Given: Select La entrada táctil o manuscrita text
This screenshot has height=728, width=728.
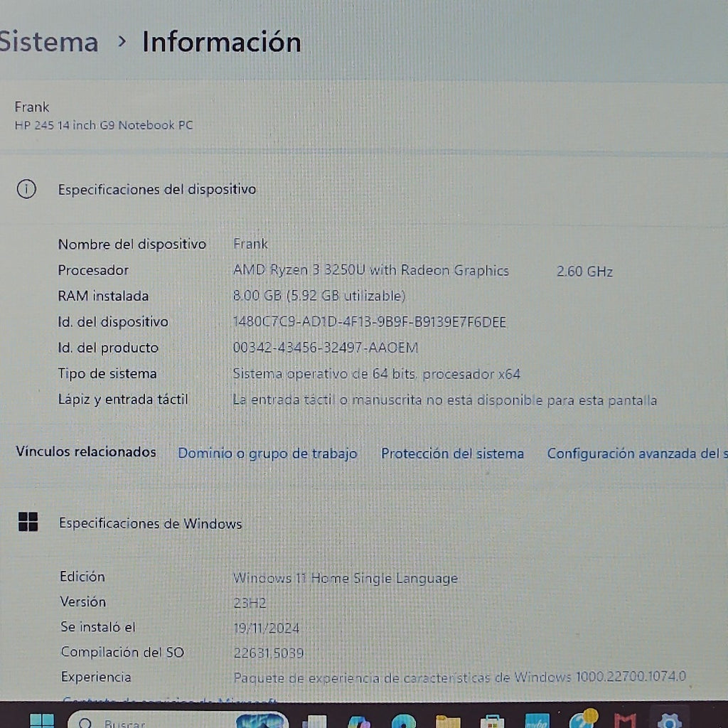Looking at the screenshot, I should (445, 400).
